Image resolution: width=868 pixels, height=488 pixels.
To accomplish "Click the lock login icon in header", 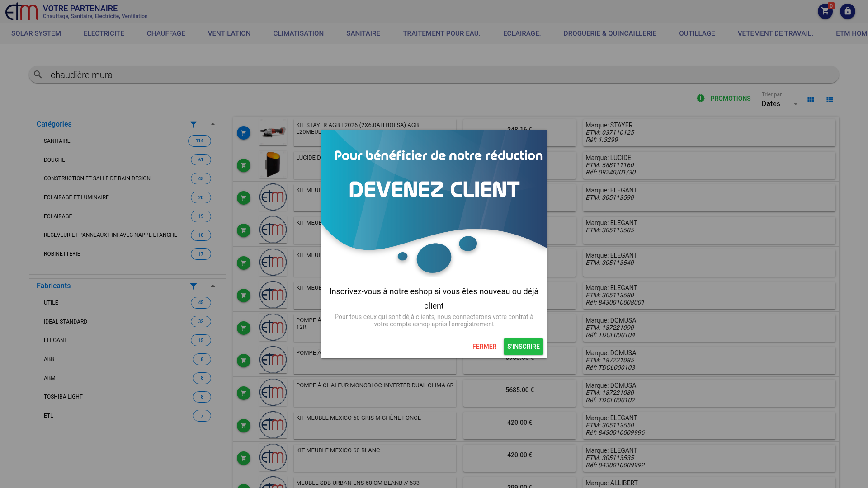I will point(848,11).
